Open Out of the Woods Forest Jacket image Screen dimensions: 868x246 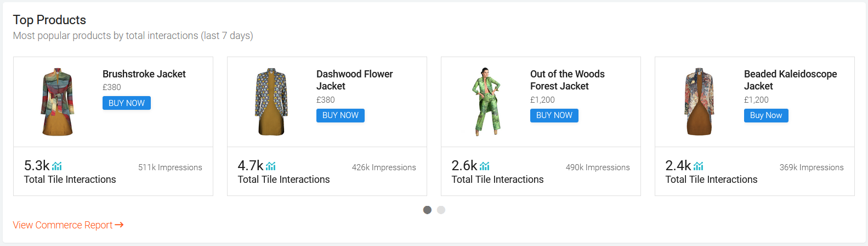486,102
